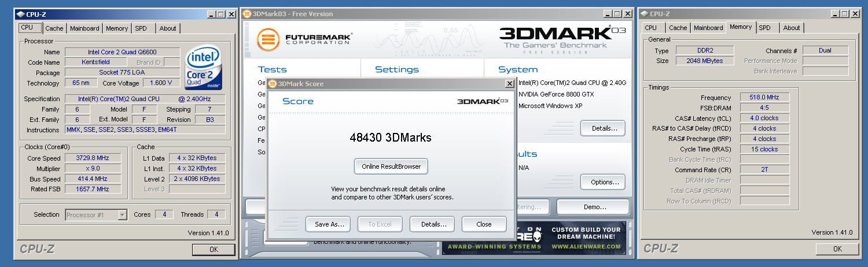Click memory Type DDR2 field
This screenshot has width=868, height=267.
coord(704,50)
